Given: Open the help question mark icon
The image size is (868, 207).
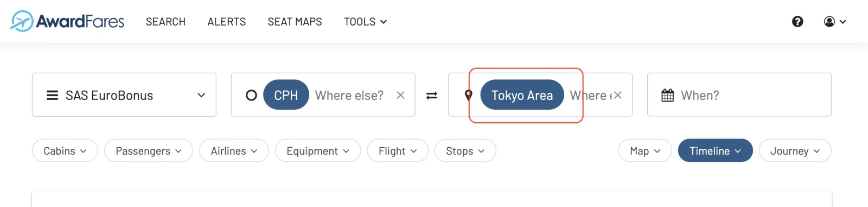Looking at the screenshot, I should [x=797, y=22].
